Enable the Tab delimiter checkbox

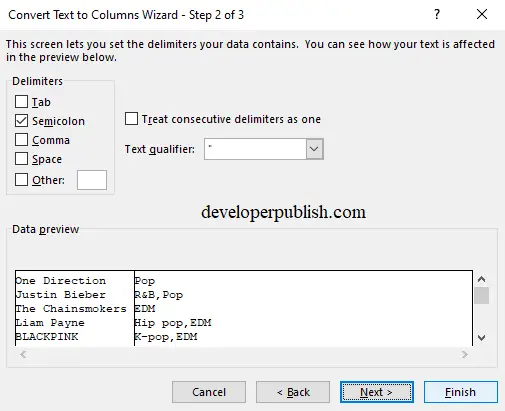(x=21, y=102)
